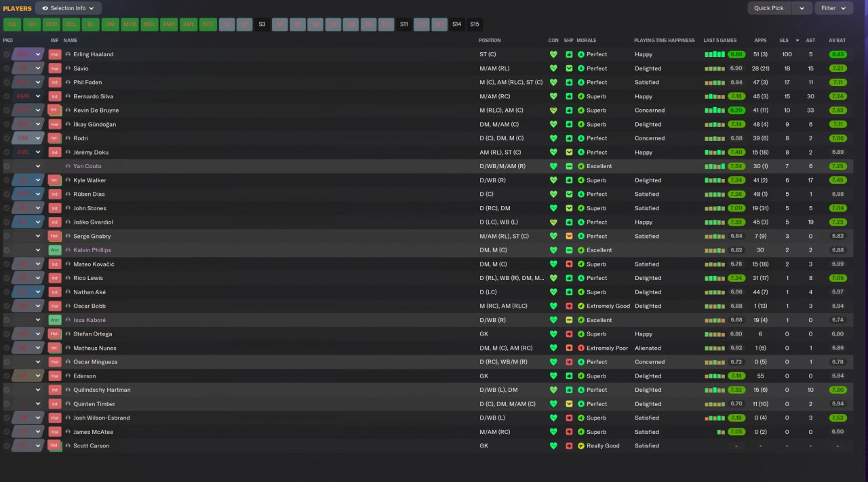Viewport: 868px width, 482px height.
Task: Tick the selection circle for Óscar Mingueza
Action: pos(7,362)
